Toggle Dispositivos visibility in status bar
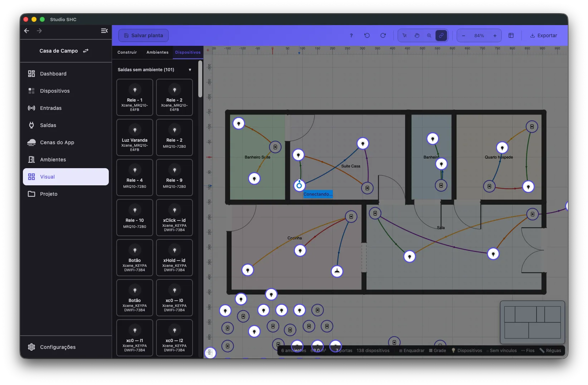Viewport: 588px width, 385px height. coord(467,351)
